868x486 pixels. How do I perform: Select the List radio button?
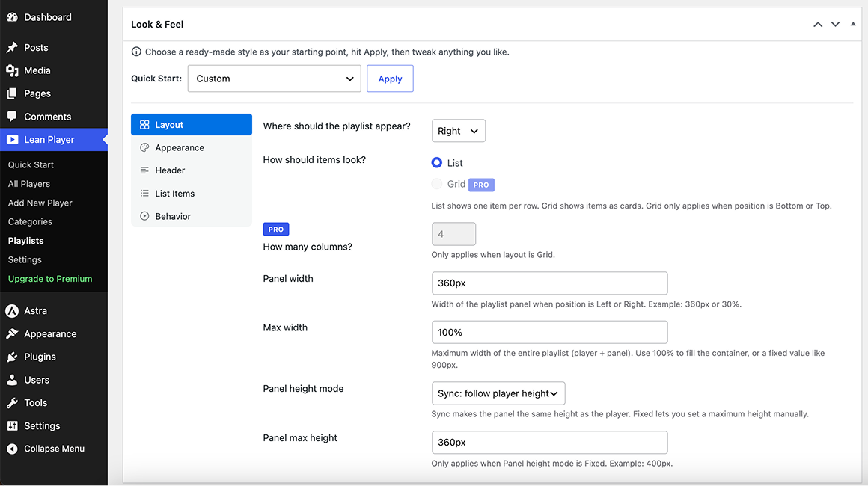[437, 162]
